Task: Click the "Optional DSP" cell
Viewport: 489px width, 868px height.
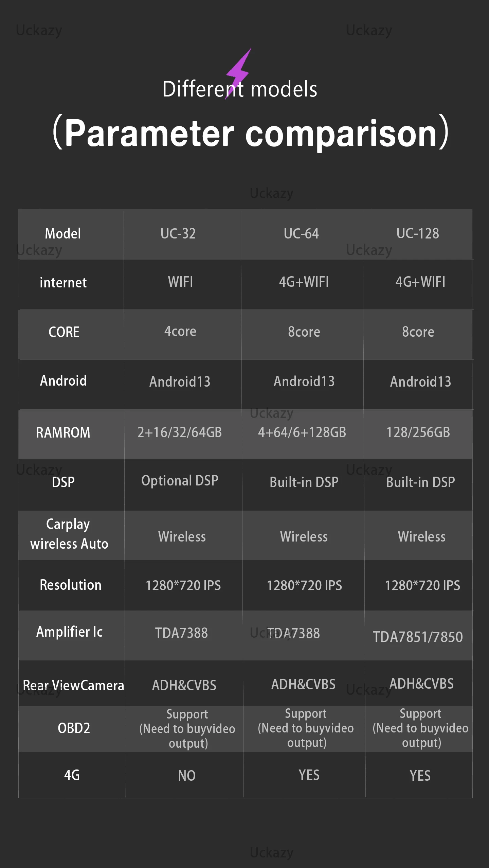Action: click(x=180, y=481)
